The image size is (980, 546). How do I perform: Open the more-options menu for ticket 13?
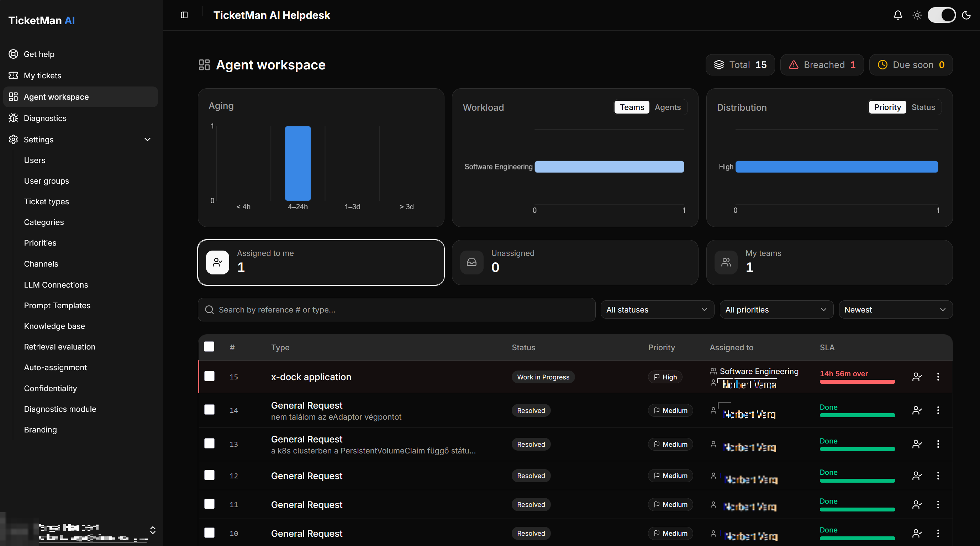point(938,444)
